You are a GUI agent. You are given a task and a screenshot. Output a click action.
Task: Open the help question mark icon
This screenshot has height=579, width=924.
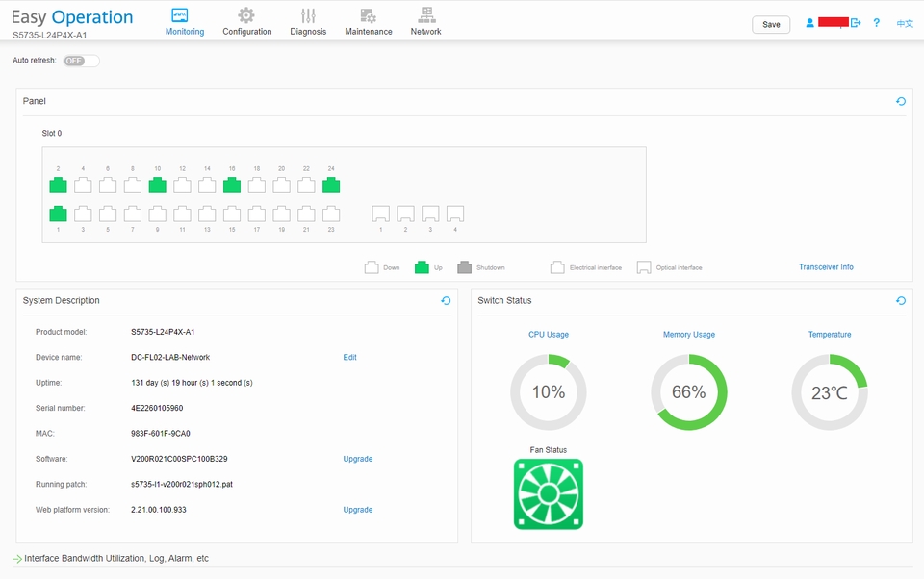tap(876, 23)
